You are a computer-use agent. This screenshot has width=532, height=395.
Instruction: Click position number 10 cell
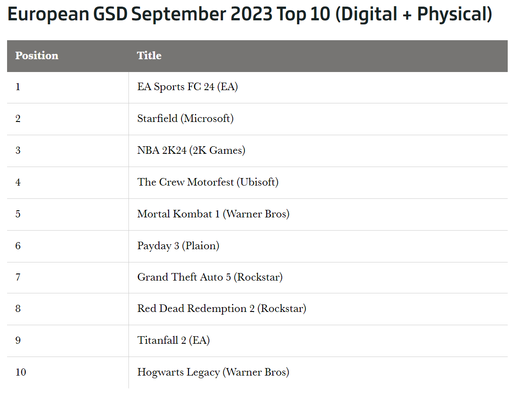(21, 372)
